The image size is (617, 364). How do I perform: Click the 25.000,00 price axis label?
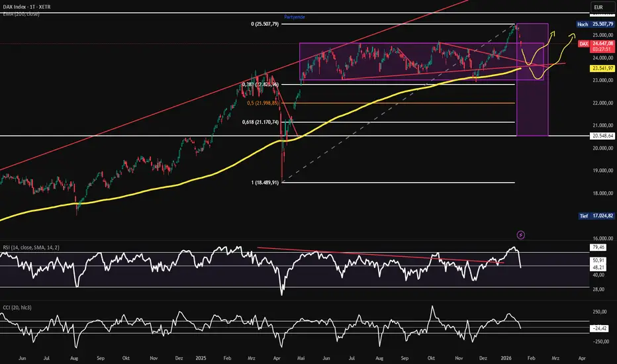(x=603, y=35)
